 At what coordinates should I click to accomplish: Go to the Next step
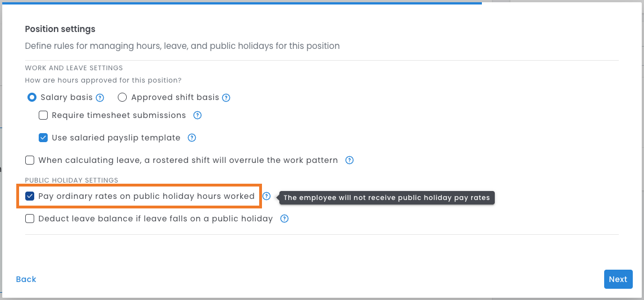(x=618, y=279)
